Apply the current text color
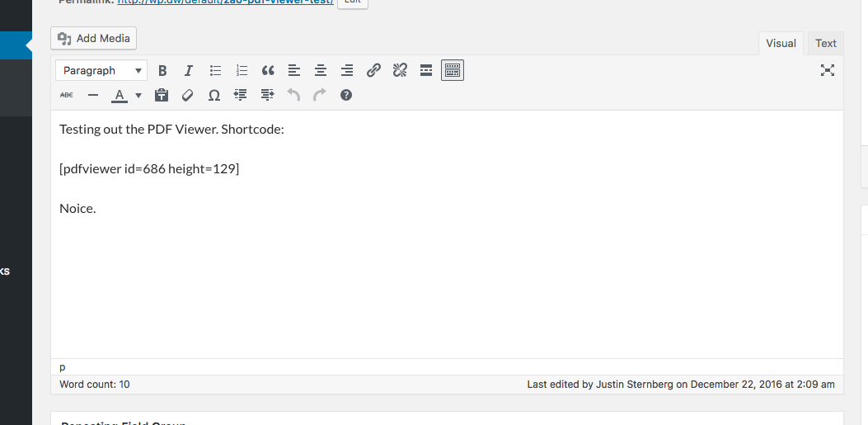The height and width of the screenshot is (425, 868). (119, 95)
